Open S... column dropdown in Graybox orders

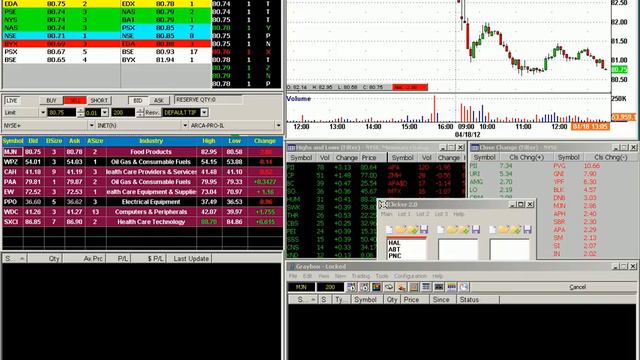pos(313,300)
